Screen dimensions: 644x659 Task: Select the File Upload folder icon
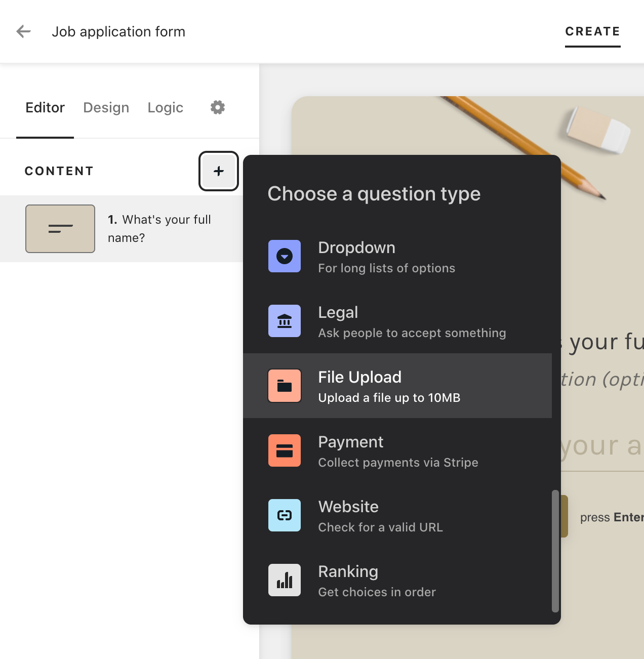[285, 386]
